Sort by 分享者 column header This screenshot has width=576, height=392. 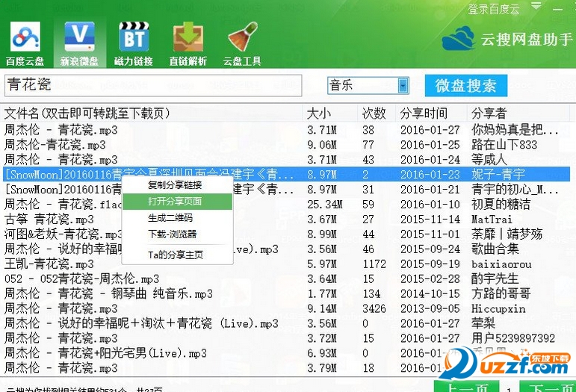tap(518, 113)
